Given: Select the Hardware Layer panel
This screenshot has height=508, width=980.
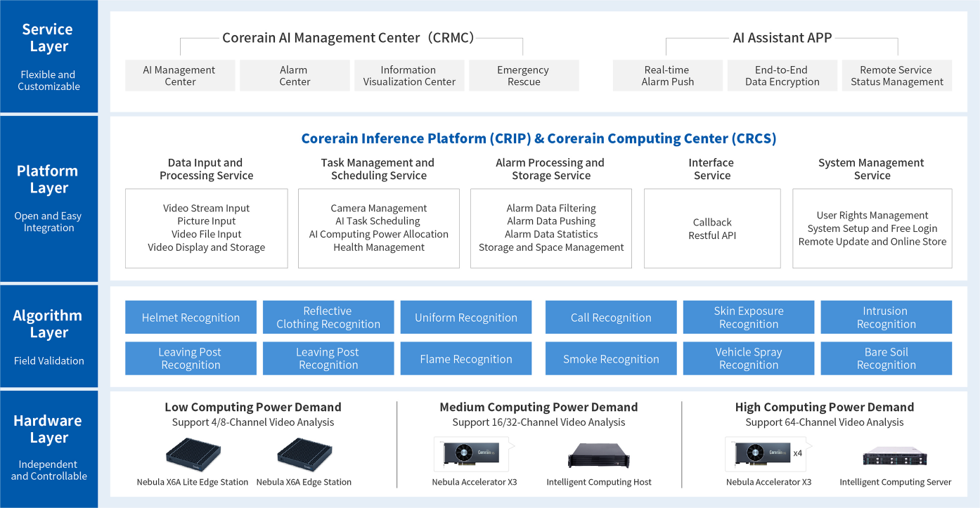Looking at the screenshot, I should pyautogui.click(x=49, y=448).
